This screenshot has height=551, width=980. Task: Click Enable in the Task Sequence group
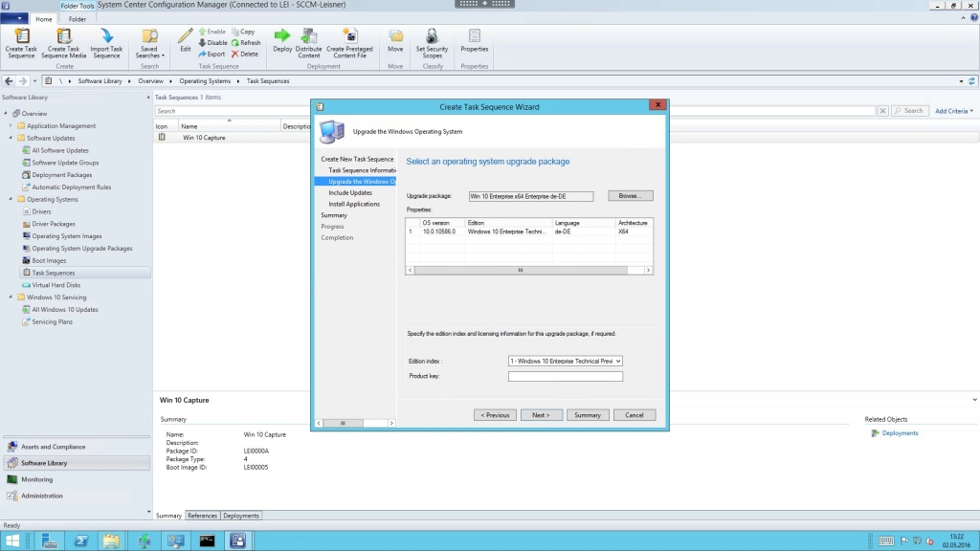pyautogui.click(x=212, y=32)
